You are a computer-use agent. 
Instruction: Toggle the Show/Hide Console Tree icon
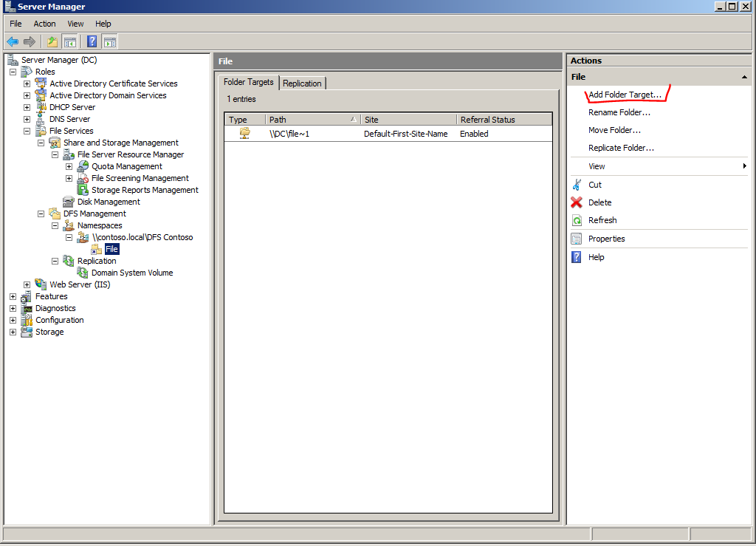point(70,42)
